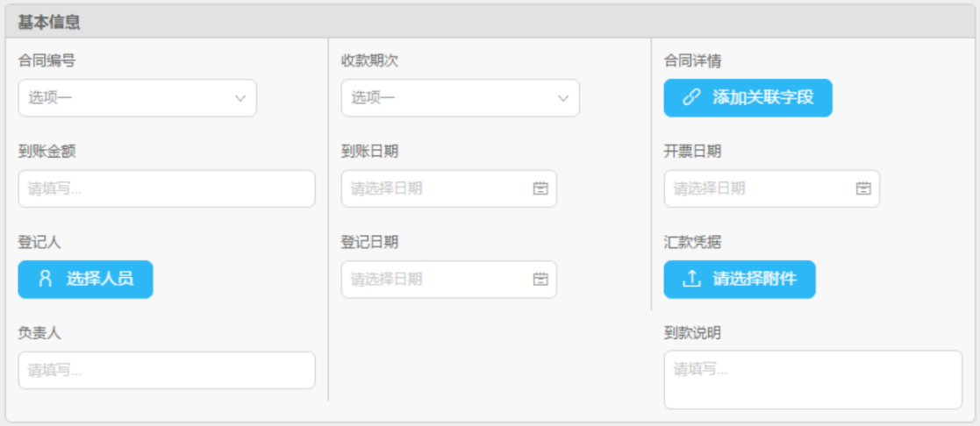Click the link icon on 添加关联字段

[x=691, y=97]
